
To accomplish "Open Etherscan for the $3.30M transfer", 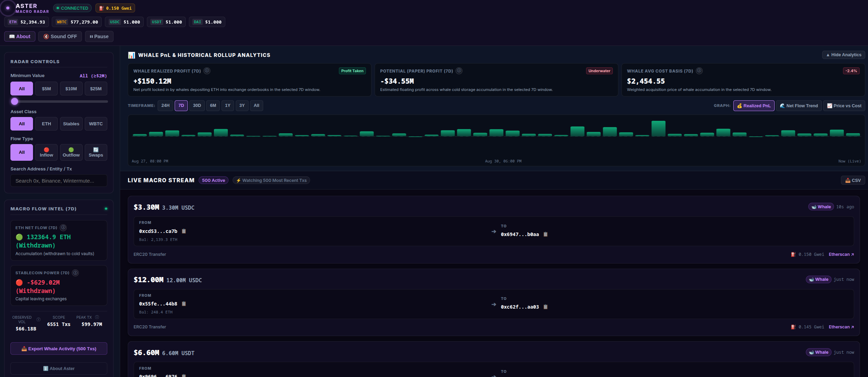I will (x=841, y=254).
